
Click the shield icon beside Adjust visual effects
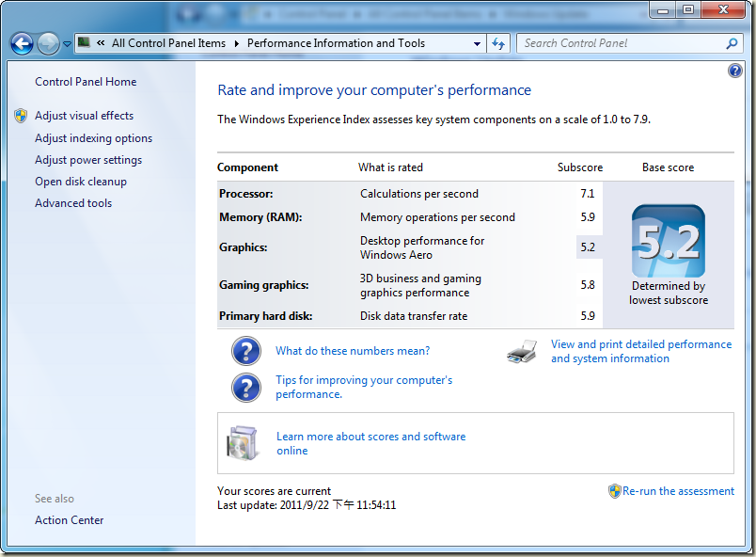coord(21,116)
